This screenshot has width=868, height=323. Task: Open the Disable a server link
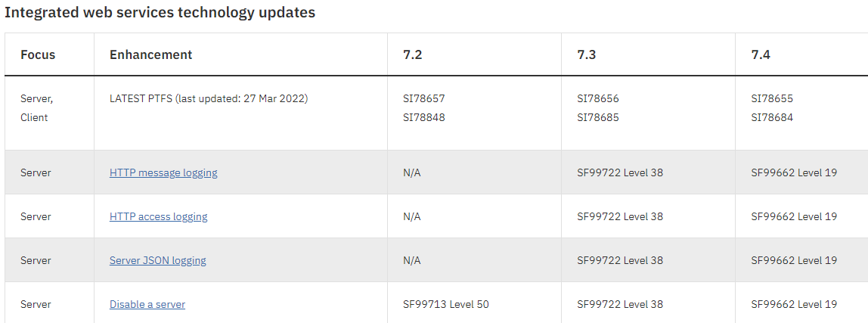[147, 304]
